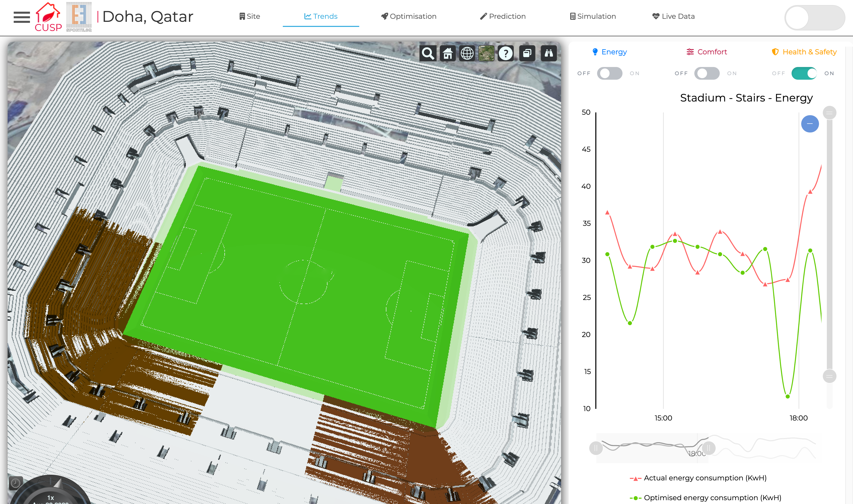Select the Comfort category label
Screen dimensions: 853x504
pos(707,52)
